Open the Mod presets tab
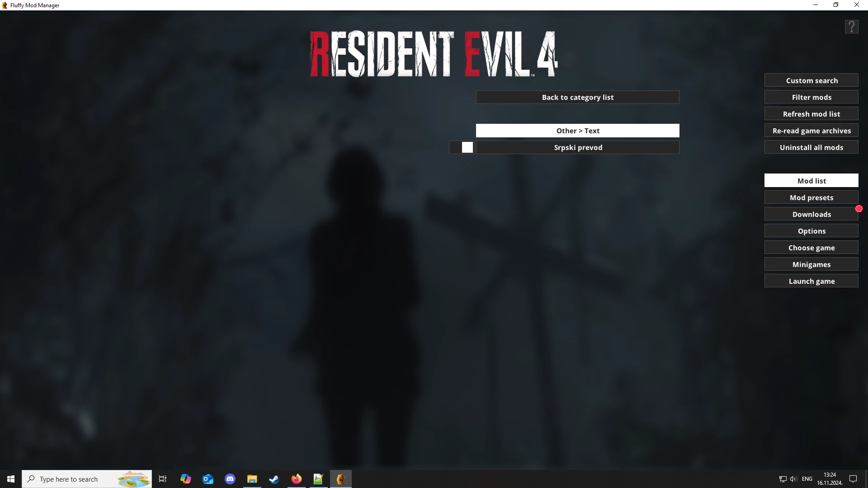Image resolution: width=868 pixels, height=488 pixels. (811, 197)
